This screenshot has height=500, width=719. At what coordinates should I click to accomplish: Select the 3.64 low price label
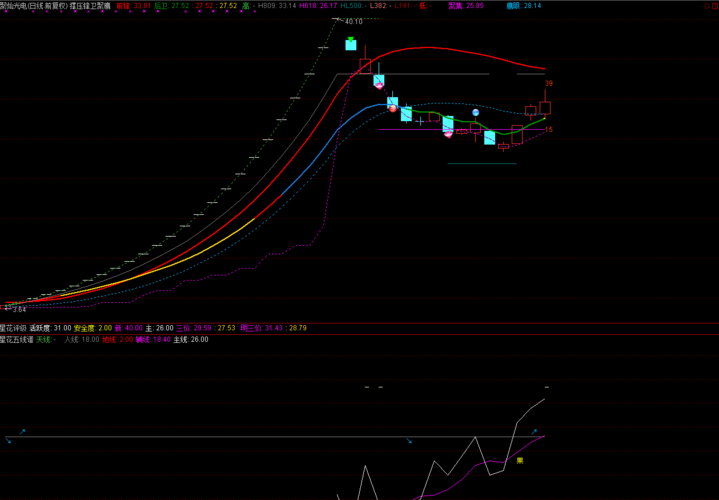coord(18,310)
